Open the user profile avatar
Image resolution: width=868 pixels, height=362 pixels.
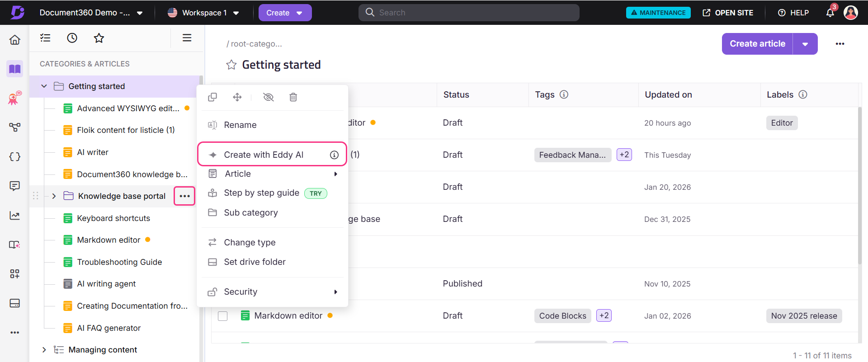tap(851, 13)
